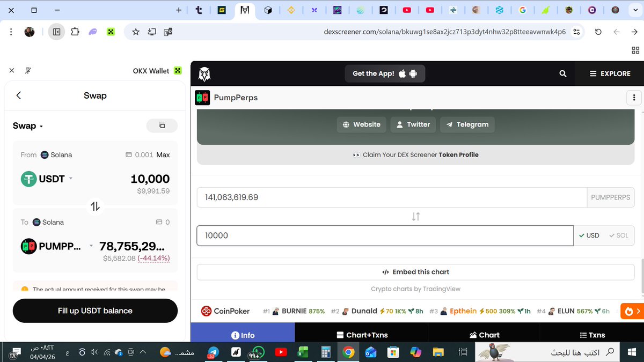Open trending token #2 Dunald
This screenshot has width=644, height=362.
[x=377, y=311]
